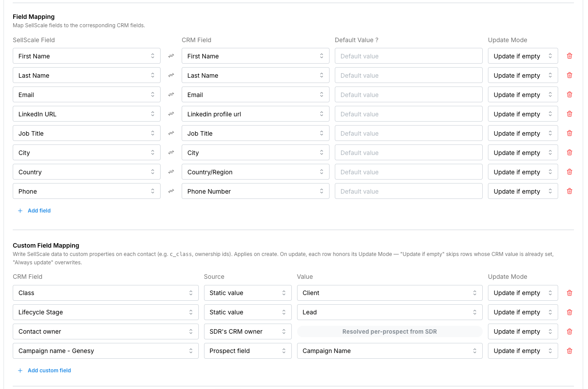Screen dimensions: 588x389
Task: Click swap arrows icon in Email row
Action: 171,94
